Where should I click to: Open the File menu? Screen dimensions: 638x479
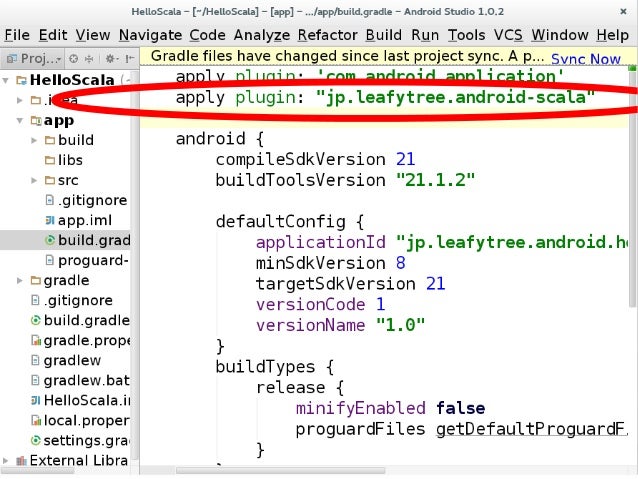17,35
